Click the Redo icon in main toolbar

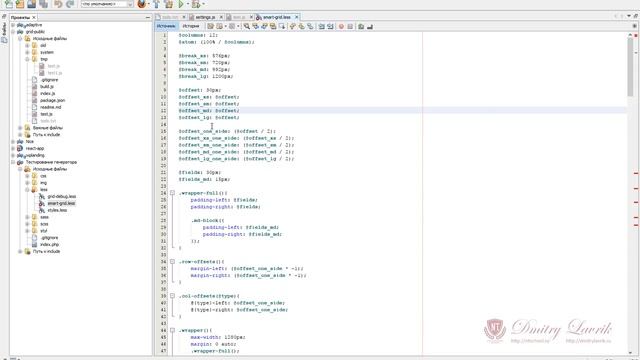coord(70,4)
